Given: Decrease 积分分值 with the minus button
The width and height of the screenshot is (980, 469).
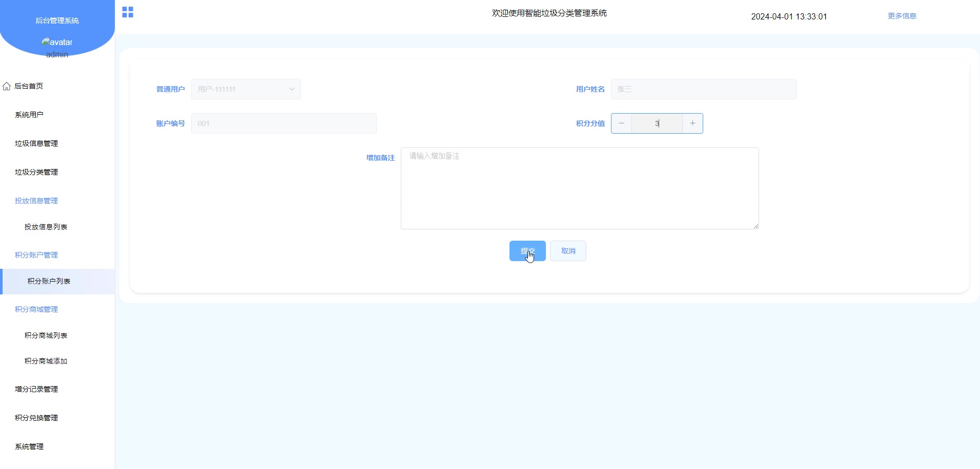Looking at the screenshot, I should pos(621,123).
